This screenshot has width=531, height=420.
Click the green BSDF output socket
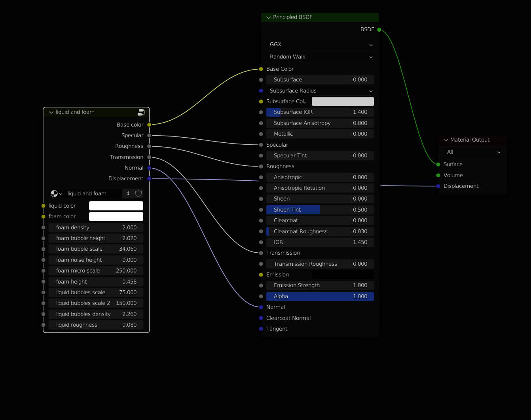(x=379, y=30)
